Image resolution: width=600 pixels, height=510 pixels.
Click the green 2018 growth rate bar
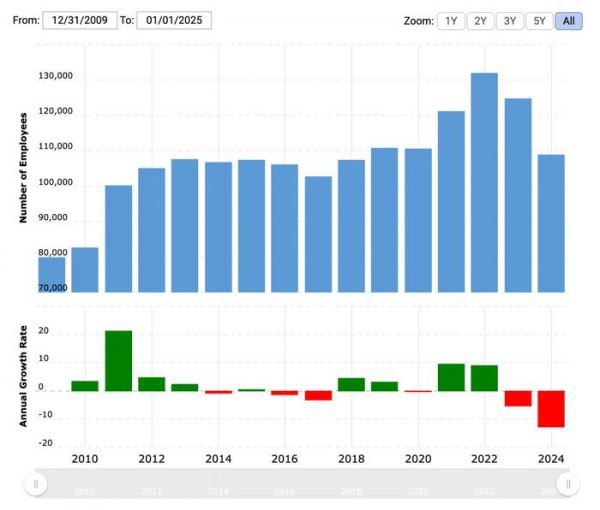click(x=351, y=384)
